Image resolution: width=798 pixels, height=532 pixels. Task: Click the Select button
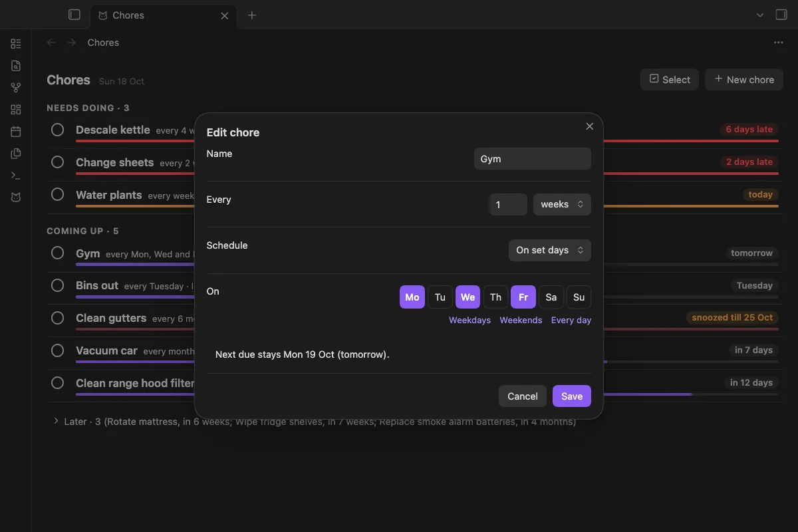point(670,79)
